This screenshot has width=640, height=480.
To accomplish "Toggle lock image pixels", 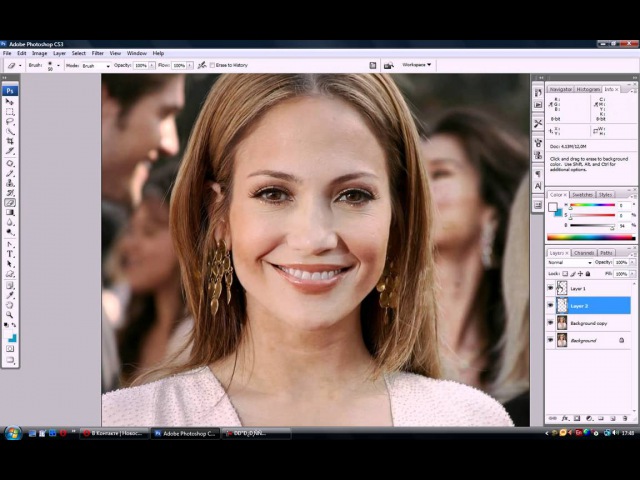I will click(573, 274).
